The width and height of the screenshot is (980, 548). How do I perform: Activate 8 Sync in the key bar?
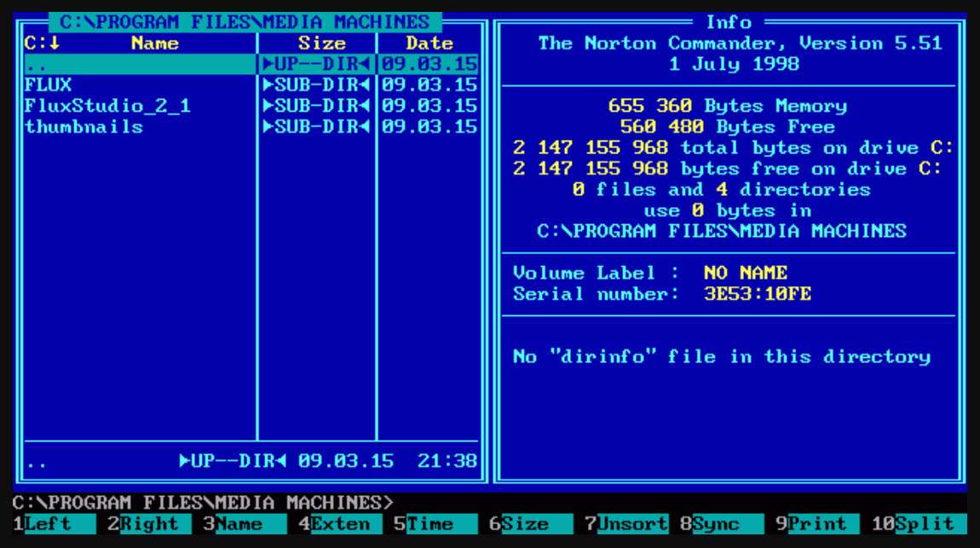(723, 523)
